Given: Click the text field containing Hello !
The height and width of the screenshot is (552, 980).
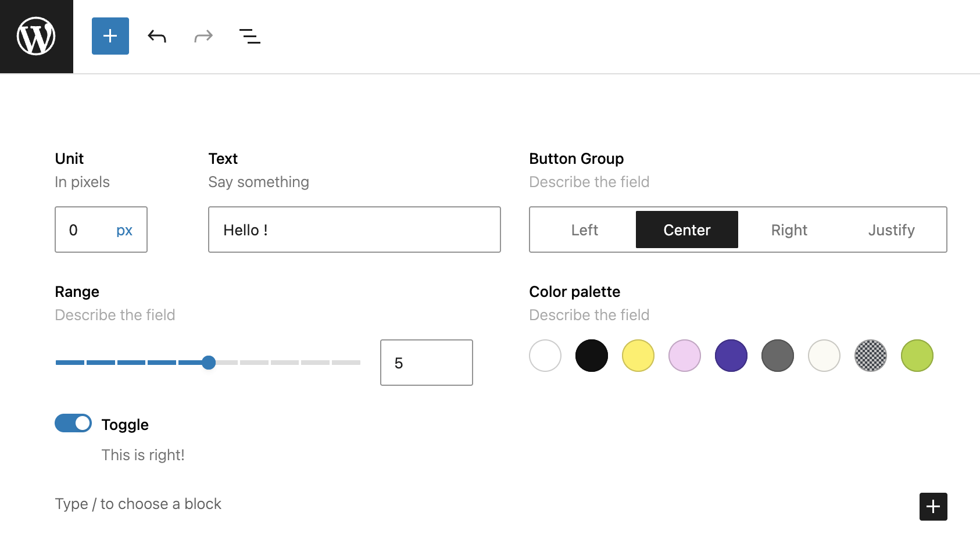Looking at the screenshot, I should coord(354,230).
